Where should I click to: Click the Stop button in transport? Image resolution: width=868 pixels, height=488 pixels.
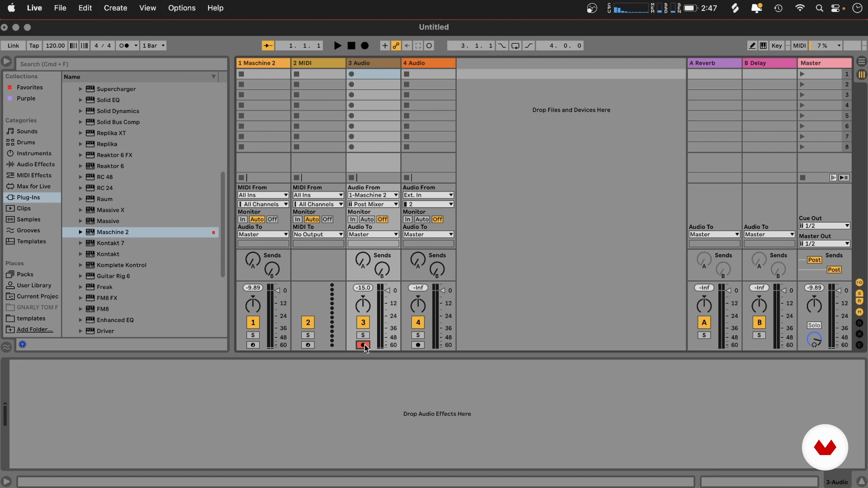[x=351, y=45]
